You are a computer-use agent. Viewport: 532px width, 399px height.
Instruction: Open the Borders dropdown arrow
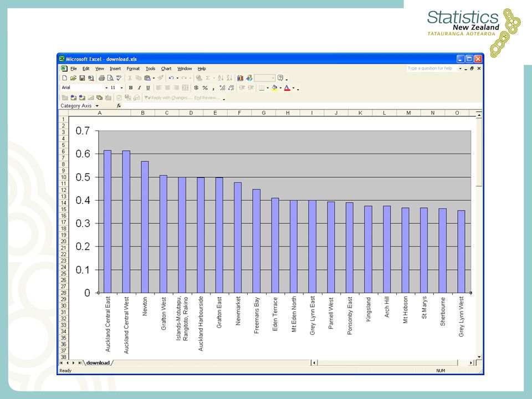(268, 88)
